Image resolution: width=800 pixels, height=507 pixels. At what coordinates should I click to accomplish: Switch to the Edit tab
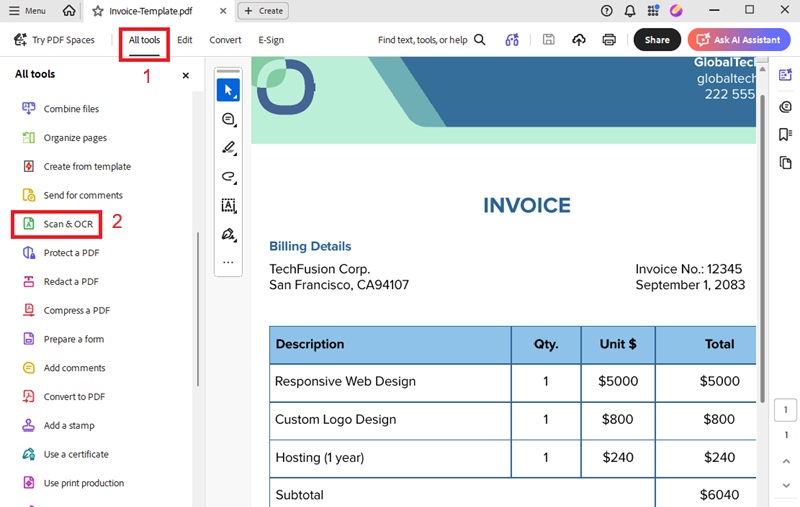pyautogui.click(x=185, y=40)
